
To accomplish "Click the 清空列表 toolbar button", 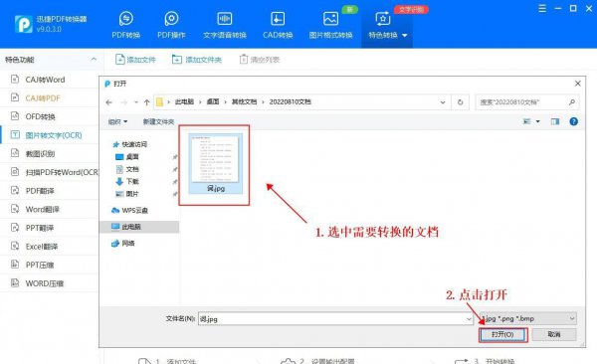I will click(260, 60).
